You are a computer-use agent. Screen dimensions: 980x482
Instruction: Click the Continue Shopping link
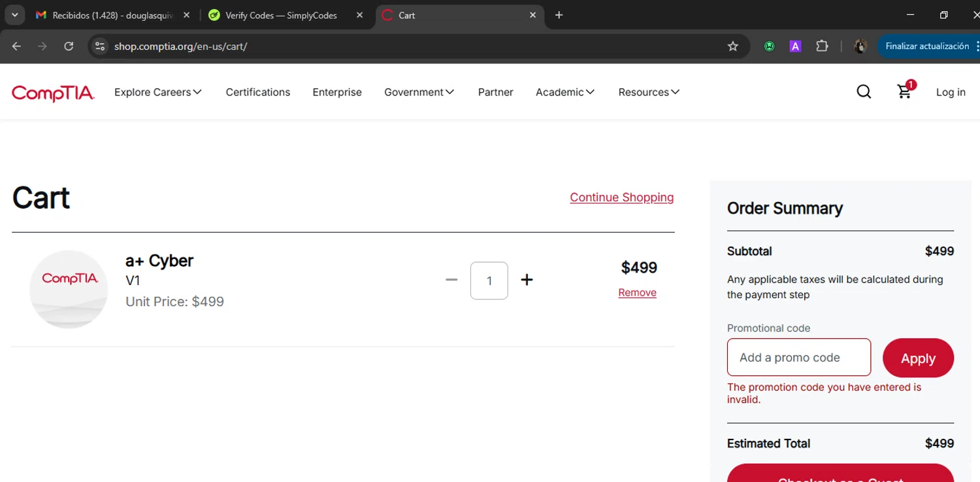click(621, 198)
